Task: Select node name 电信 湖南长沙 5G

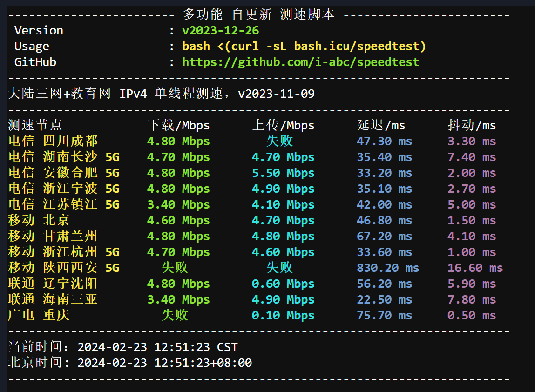Action: click(x=64, y=157)
